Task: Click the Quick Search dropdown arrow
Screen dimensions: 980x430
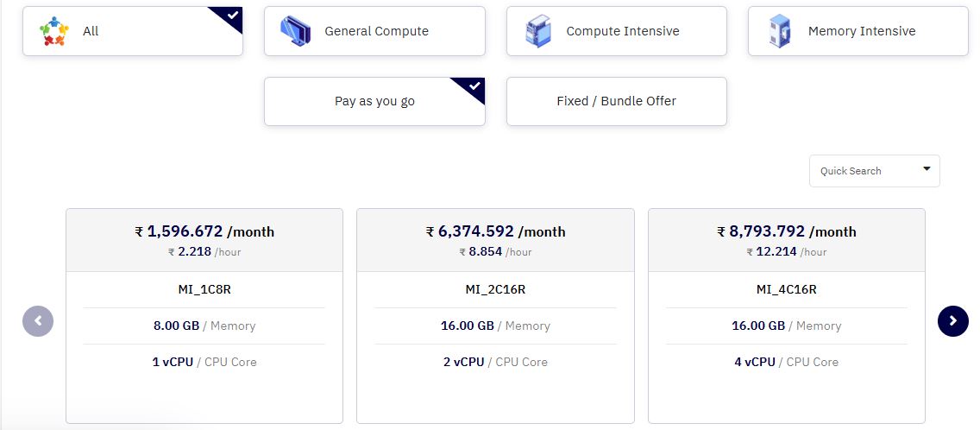Action: 927,169
